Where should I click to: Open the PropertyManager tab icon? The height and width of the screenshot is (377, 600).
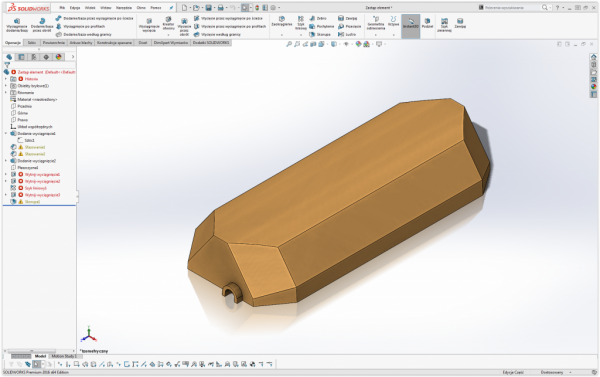point(21,57)
